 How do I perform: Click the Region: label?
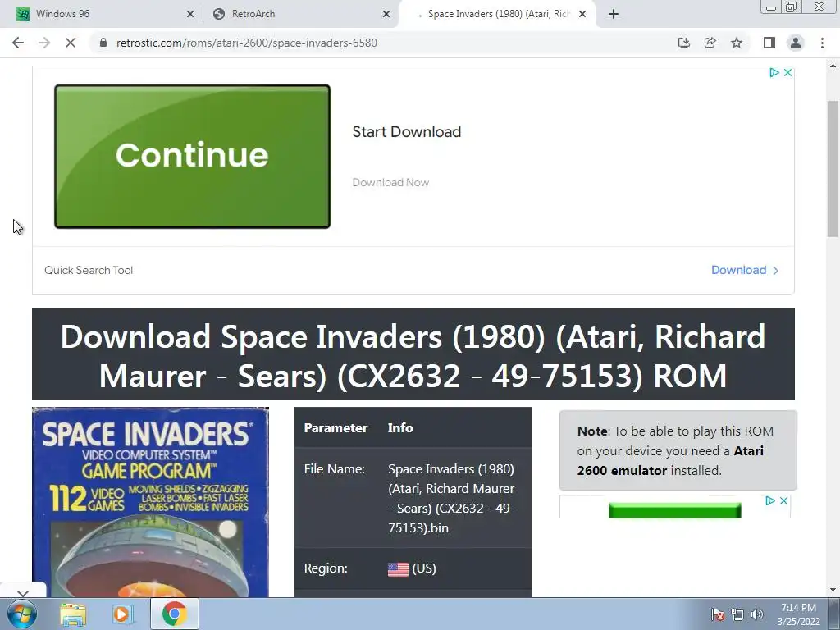point(326,568)
